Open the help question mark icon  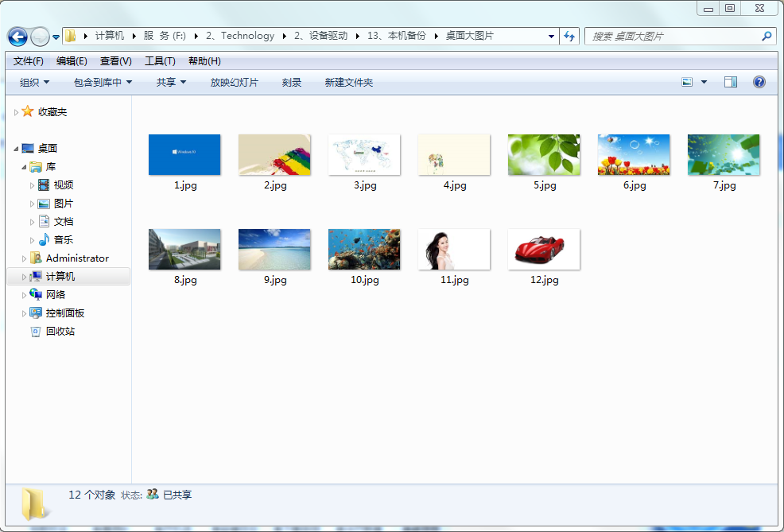(x=759, y=82)
